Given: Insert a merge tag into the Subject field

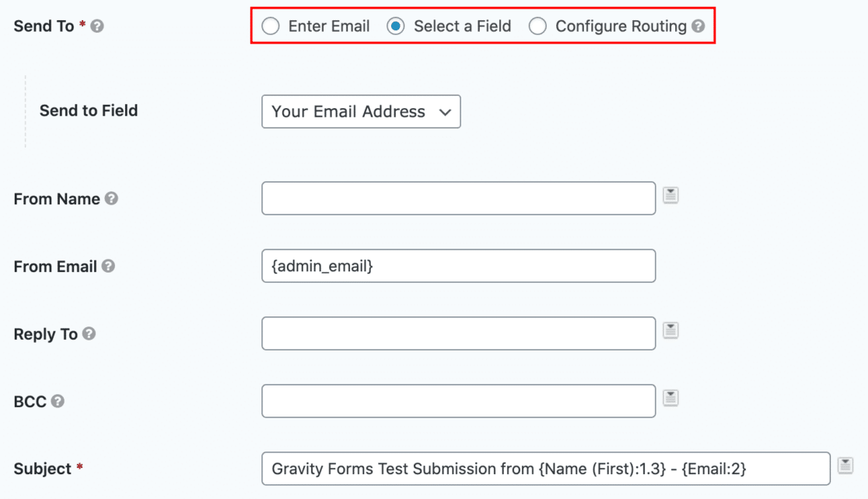Looking at the screenshot, I should click(x=845, y=465).
